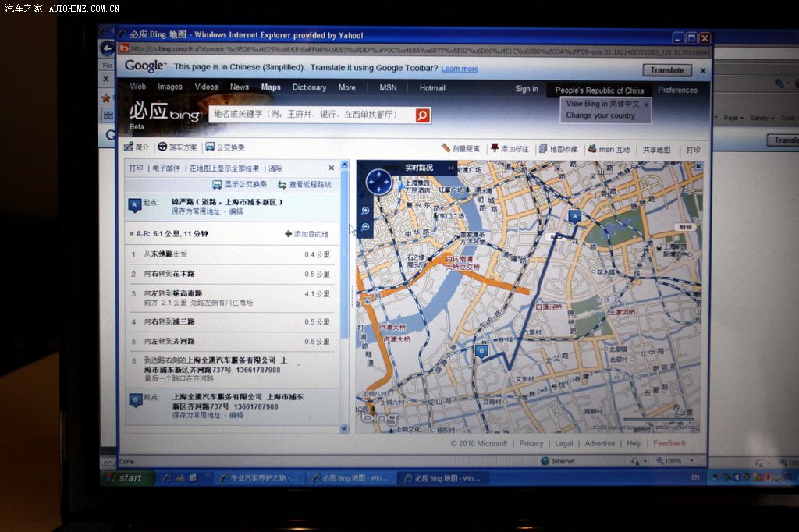Image resolution: width=799 pixels, height=532 pixels.
Task: Click the Help link in footer
Action: (634, 443)
